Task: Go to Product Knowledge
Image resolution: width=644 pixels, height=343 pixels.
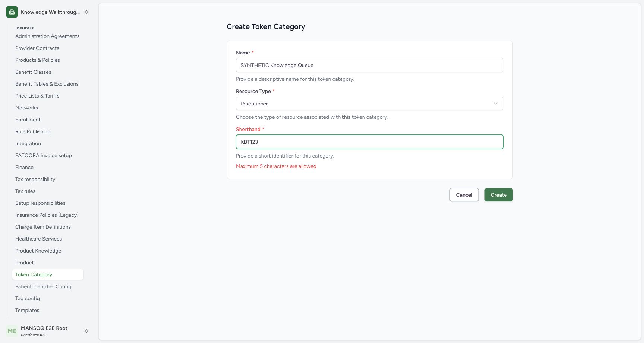Action: pos(38,251)
